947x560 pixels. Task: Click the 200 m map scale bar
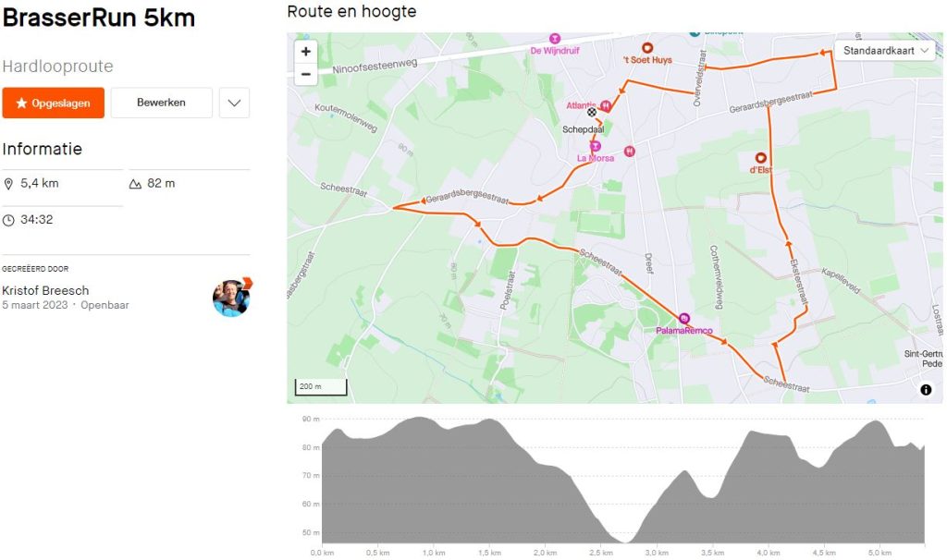coord(321,386)
